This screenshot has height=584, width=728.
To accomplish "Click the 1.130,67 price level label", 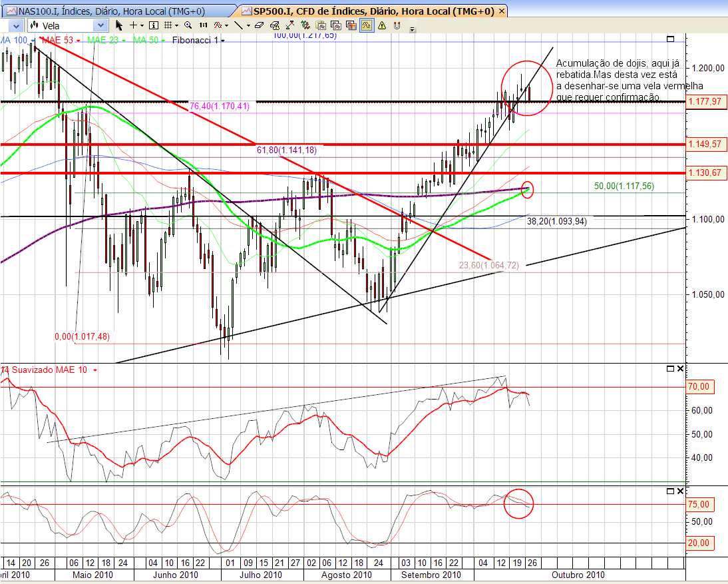I will pos(706,173).
